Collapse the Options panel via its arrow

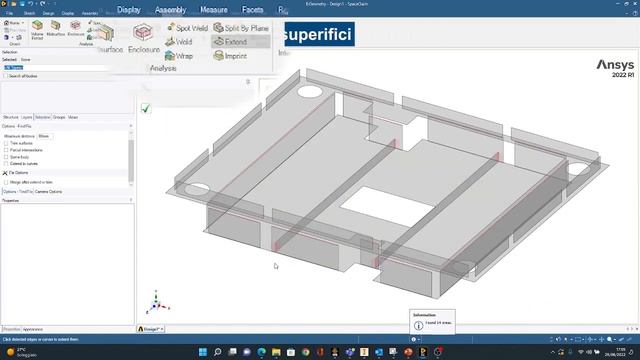(x=131, y=126)
